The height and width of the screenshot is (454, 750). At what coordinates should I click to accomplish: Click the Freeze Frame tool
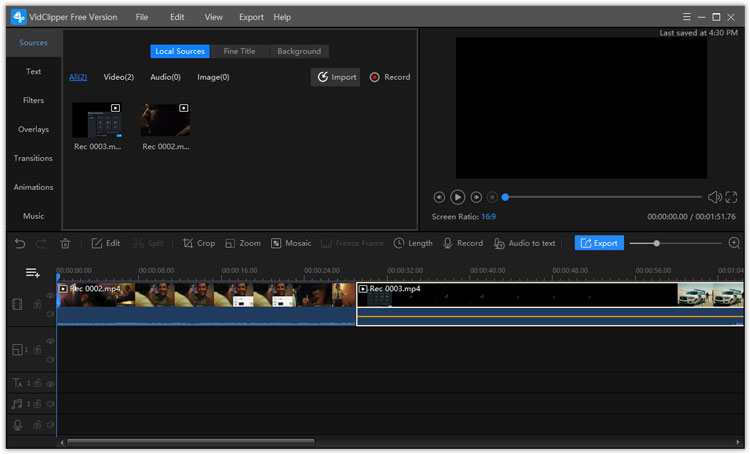(353, 243)
